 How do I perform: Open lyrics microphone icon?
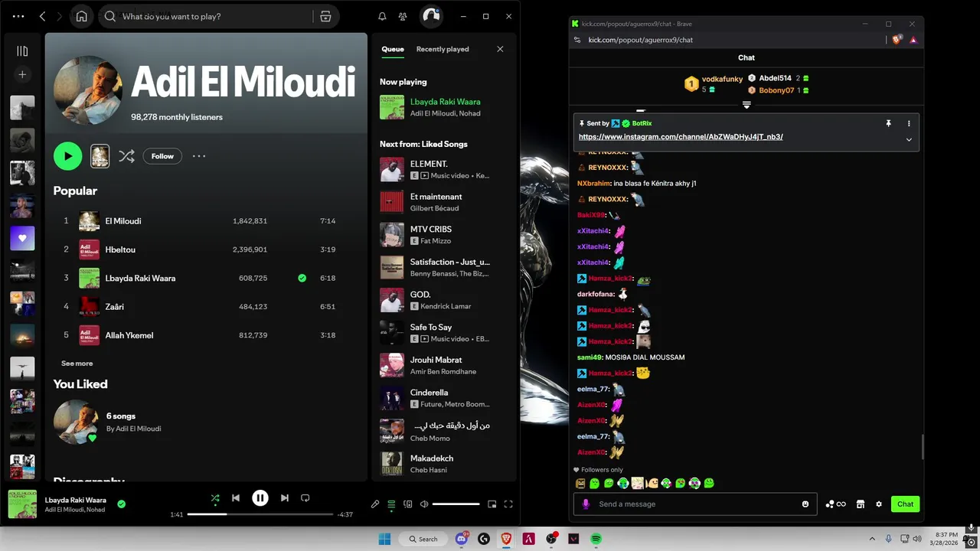click(375, 504)
